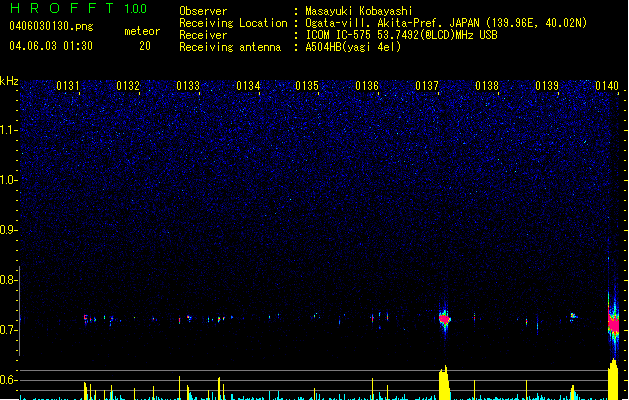Viewport: 629px width, 400px height.
Task: Click receiver text ICOM IC-575 53.7492 MHz USB
Action: [402, 35]
